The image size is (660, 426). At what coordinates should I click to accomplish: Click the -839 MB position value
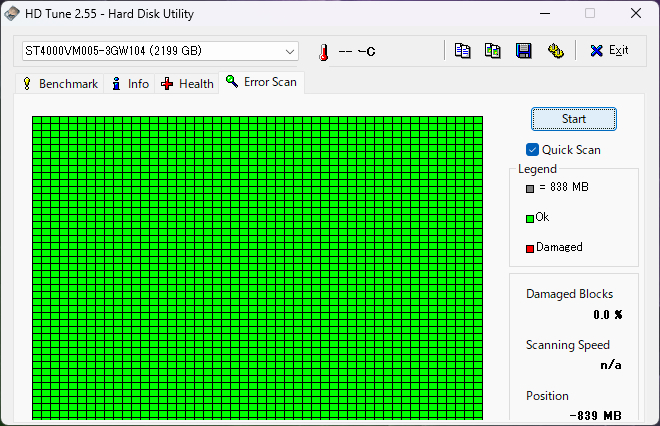595,415
